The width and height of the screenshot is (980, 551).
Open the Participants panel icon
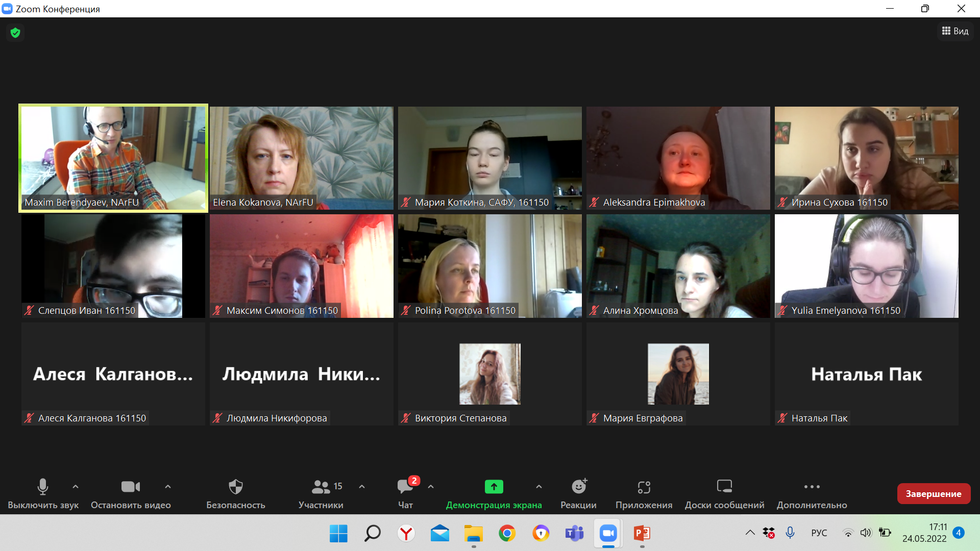pyautogui.click(x=321, y=487)
